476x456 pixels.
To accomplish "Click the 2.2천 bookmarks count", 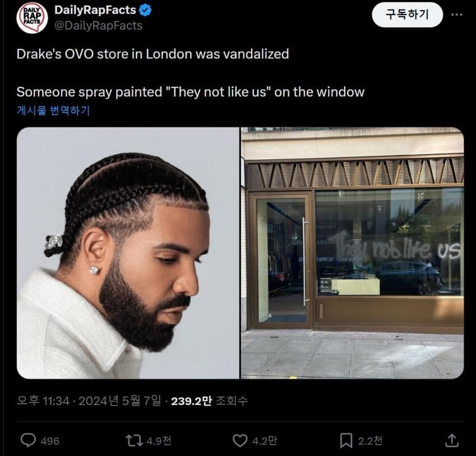I will 371,441.
